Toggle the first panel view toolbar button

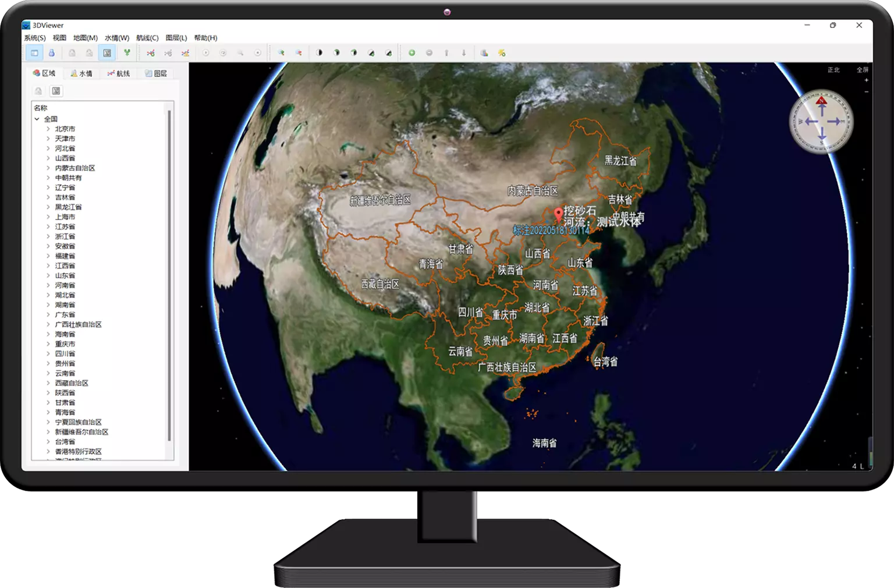pyautogui.click(x=34, y=53)
